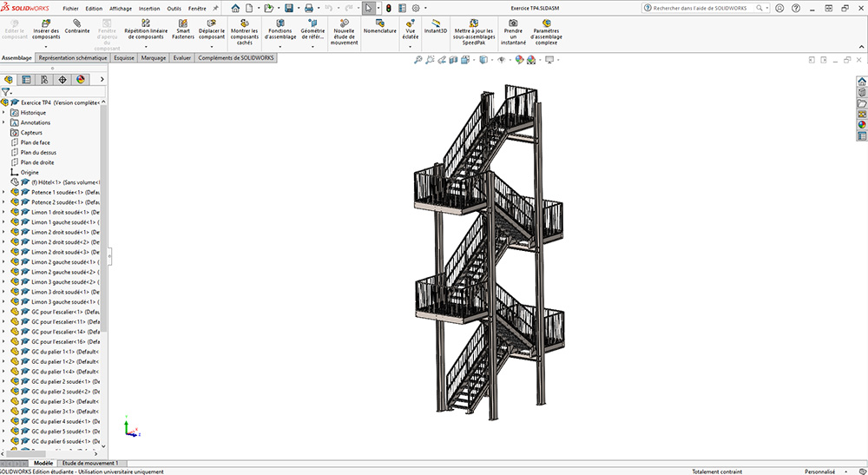The width and height of the screenshot is (868, 475).
Task: Open the Vue éclatée dropdown arrow
Action: (410, 46)
